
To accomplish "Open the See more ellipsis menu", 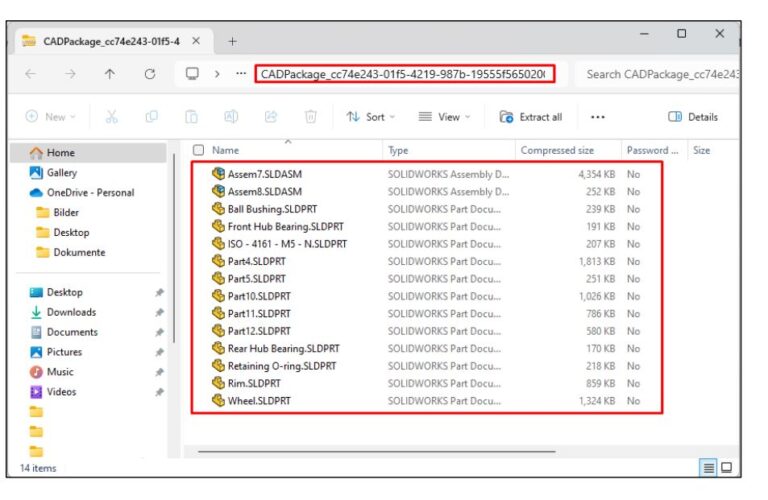I will click(x=597, y=117).
